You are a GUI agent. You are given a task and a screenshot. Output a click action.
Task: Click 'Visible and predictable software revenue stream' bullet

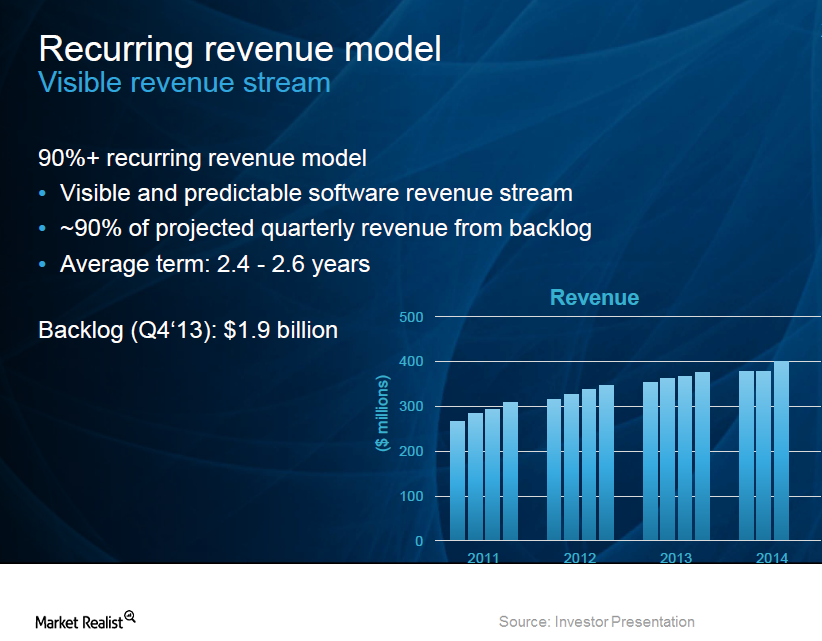316,193
